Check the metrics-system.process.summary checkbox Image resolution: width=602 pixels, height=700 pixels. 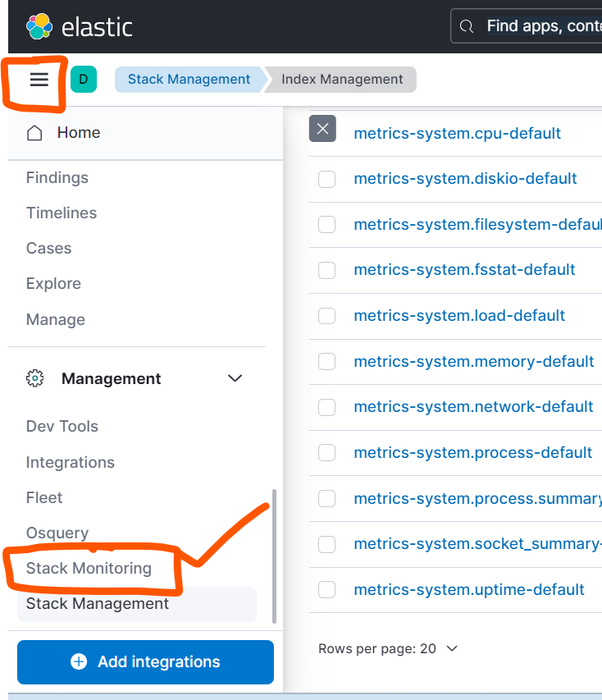click(326, 498)
